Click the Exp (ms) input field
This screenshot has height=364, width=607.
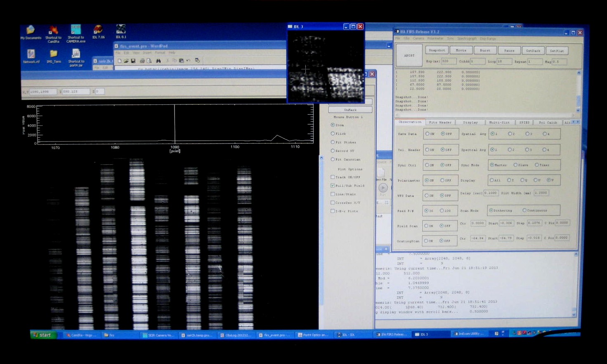[449, 61]
